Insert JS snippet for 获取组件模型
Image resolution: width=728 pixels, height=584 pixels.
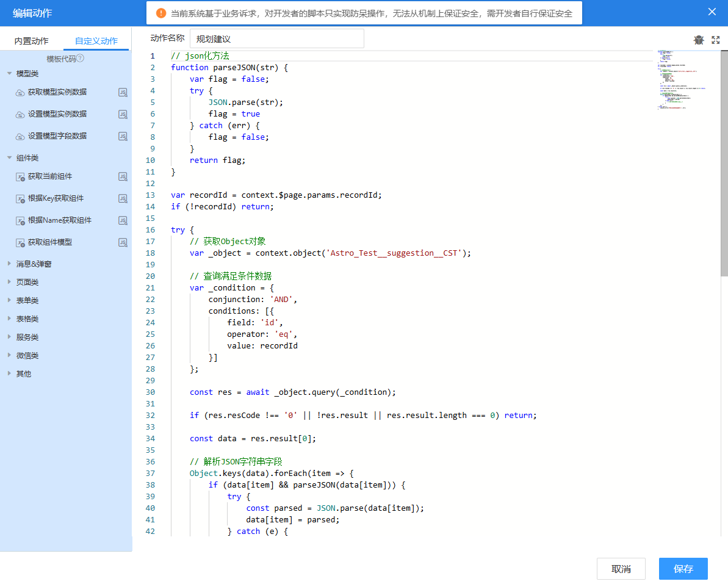123,242
